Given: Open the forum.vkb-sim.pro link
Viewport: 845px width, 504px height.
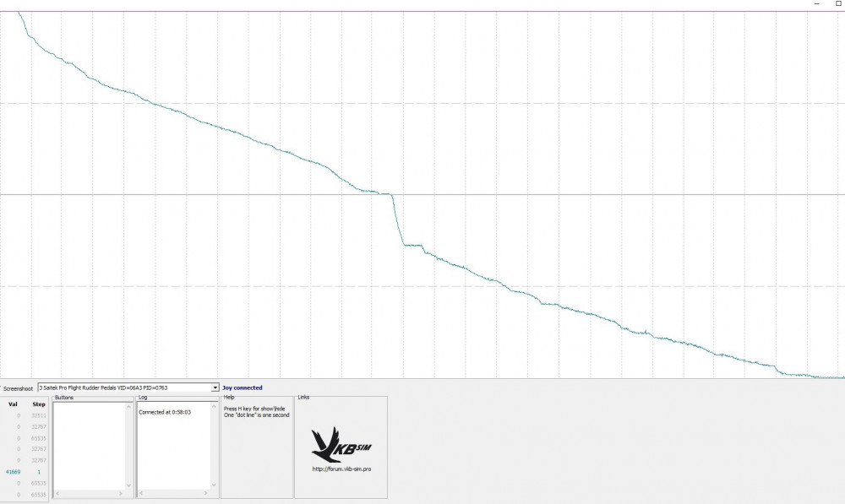Looking at the screenshot, I should pos(341,469).
